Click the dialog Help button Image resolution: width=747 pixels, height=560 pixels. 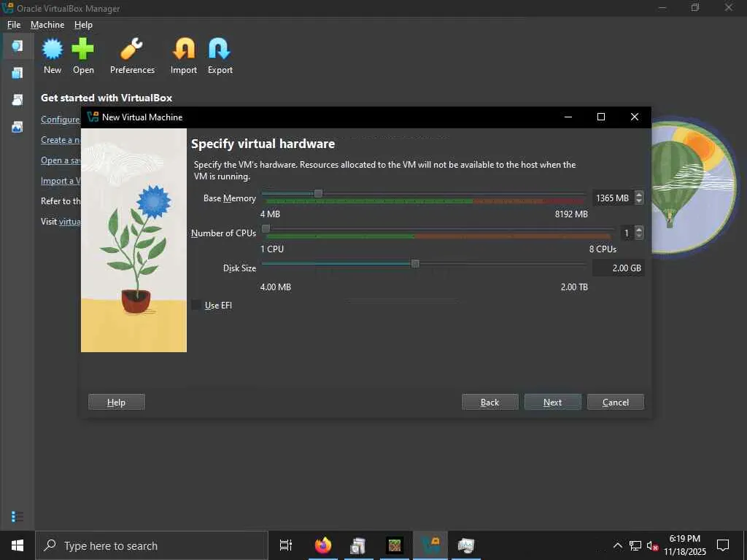tap(116, 402)
